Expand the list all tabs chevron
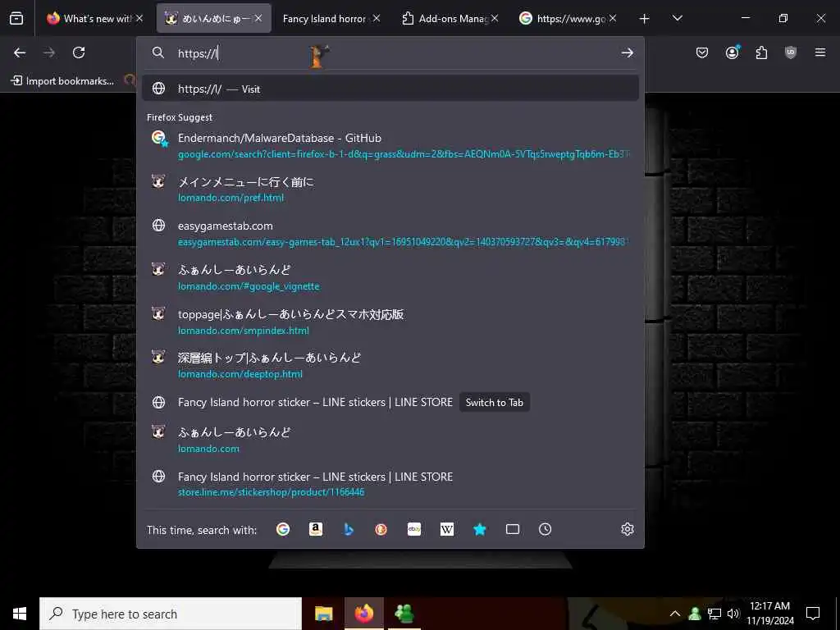This screenshot has width=840, height=630. point(677,19)
